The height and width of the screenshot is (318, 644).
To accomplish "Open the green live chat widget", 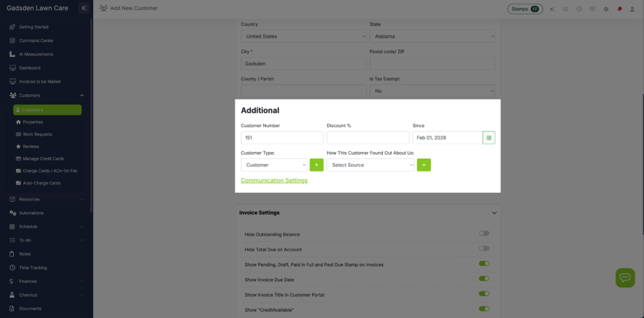I will click(x=625, y=277).
